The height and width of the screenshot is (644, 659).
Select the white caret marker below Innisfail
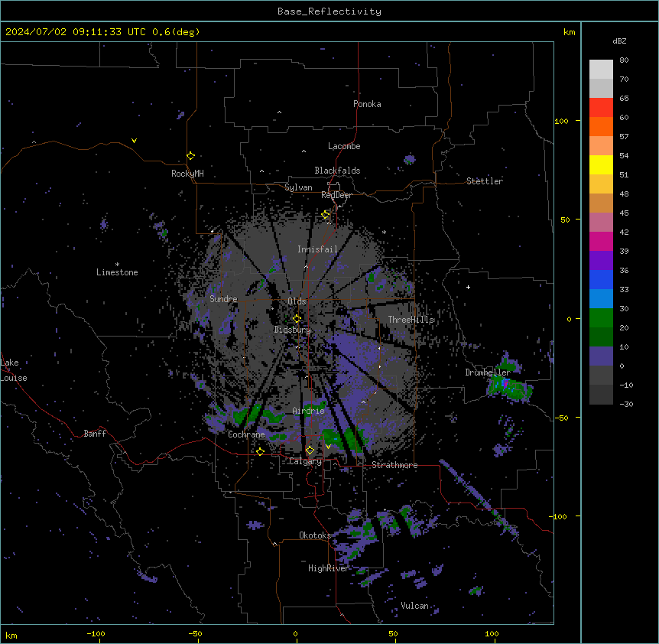[x=306, y=266]
